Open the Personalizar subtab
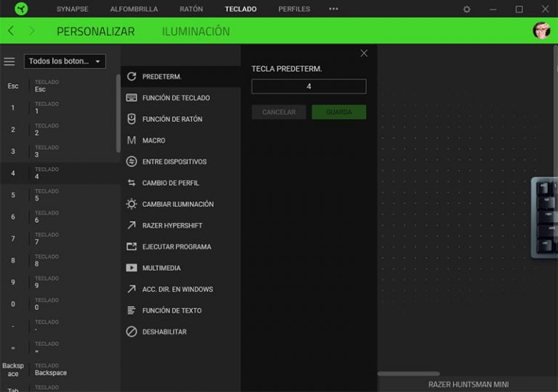This screenshot has height=392, width=558. pyautogui.click(x=96, y=31)
